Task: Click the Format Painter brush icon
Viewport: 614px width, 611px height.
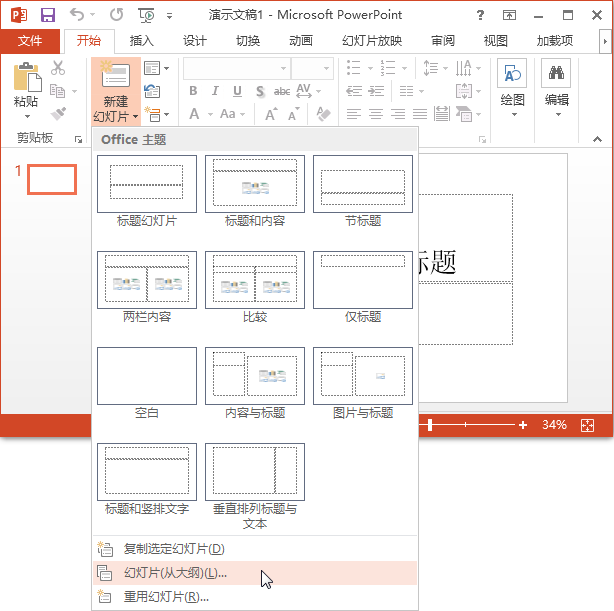Action: coord(58,114)
